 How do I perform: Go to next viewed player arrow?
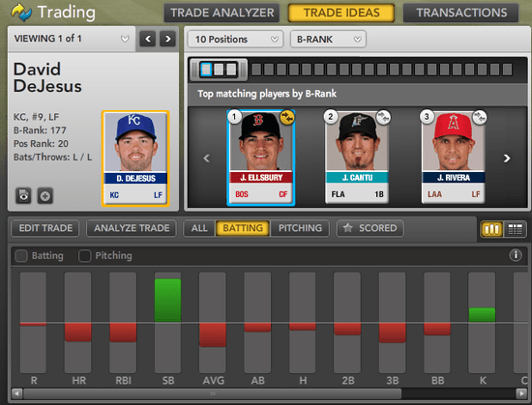pos(167,39)
